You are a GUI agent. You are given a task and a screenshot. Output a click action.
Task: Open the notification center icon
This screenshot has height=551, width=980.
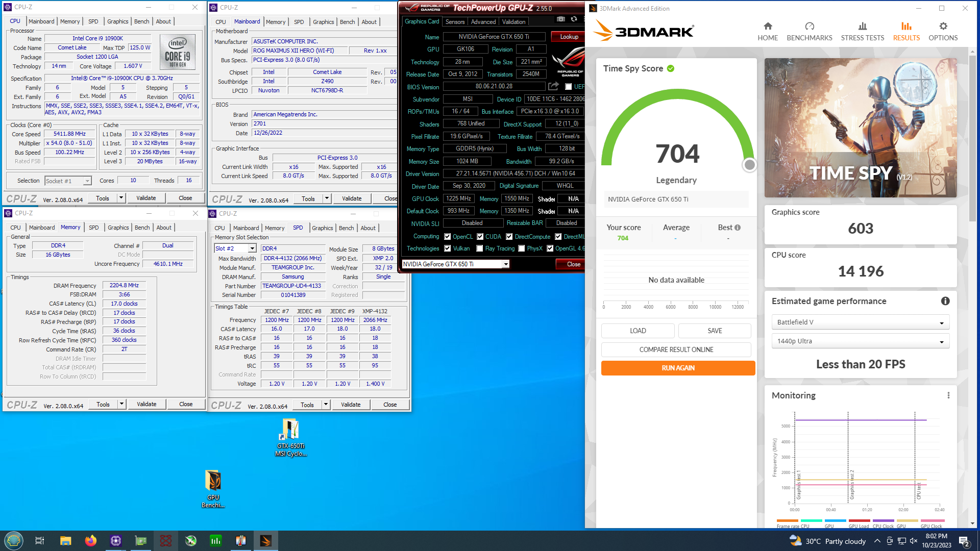point(964,541)
